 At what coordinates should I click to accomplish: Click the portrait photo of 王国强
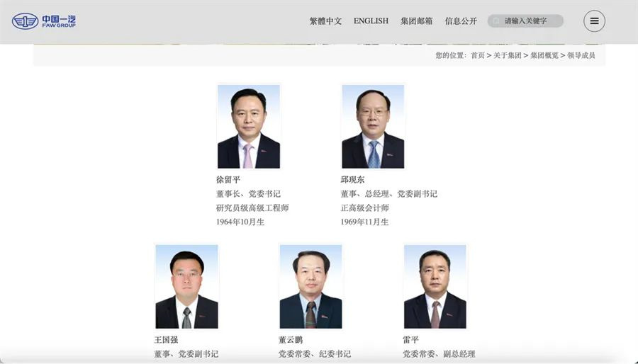coord(186,286)
